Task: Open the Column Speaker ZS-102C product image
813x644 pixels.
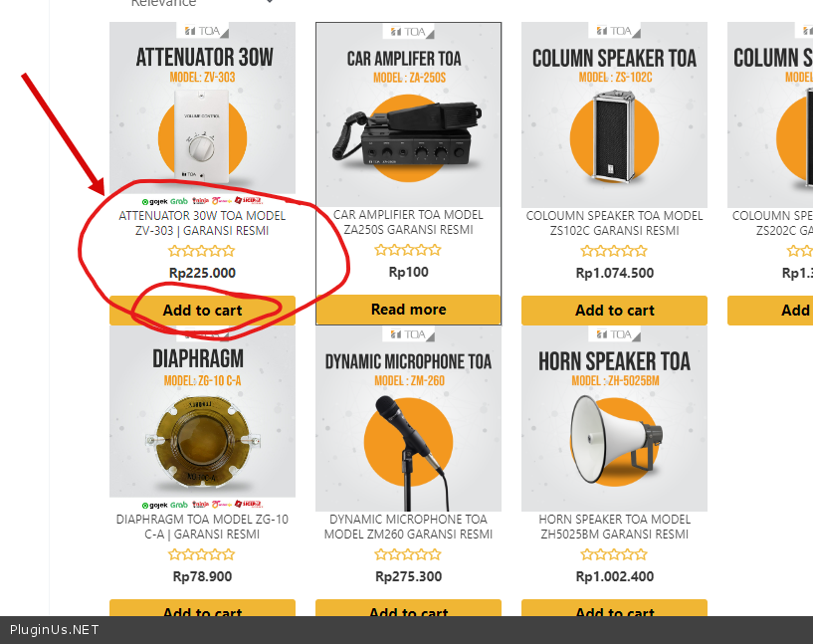Action: pos(614,114)
